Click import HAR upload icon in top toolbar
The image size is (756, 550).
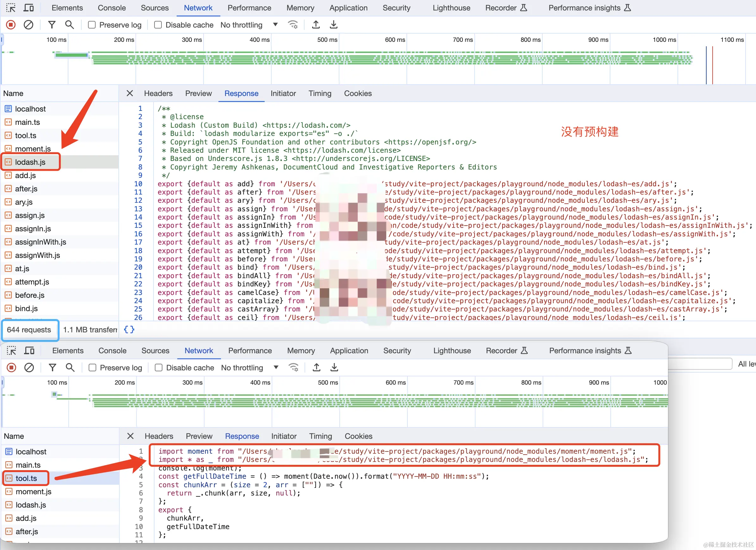click(x=316, y=25)
